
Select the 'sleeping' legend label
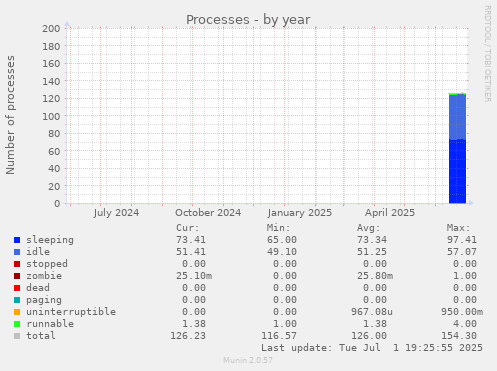tap(50, 240)
